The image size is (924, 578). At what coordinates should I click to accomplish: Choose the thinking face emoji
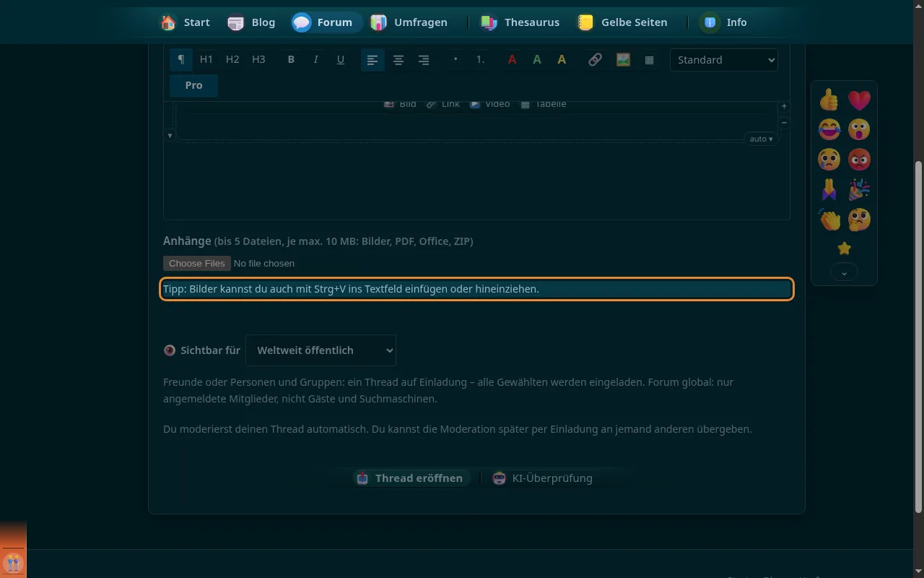click(x=859, y=219)
